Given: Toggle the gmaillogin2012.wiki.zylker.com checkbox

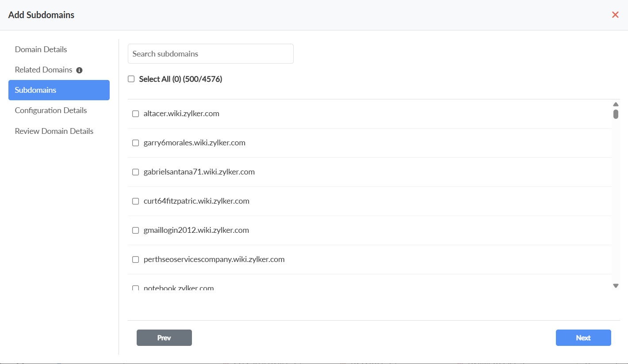Looking at the screenshot, I should coord(136,231).
